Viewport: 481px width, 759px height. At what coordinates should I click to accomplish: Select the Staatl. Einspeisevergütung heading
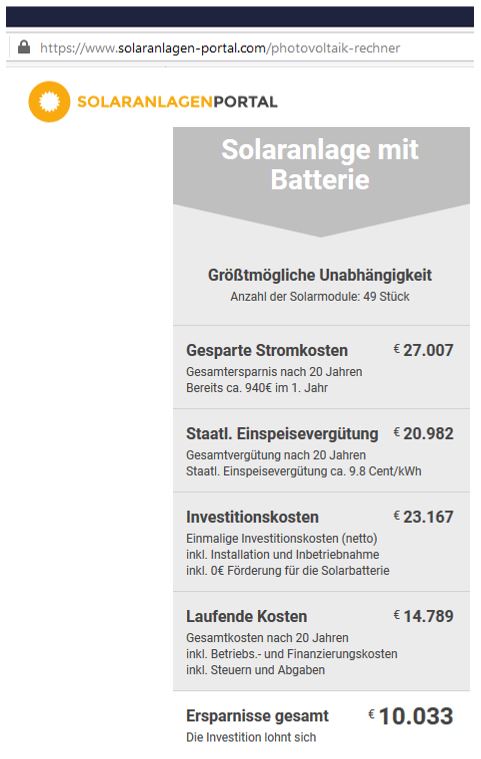click(282, 434)
